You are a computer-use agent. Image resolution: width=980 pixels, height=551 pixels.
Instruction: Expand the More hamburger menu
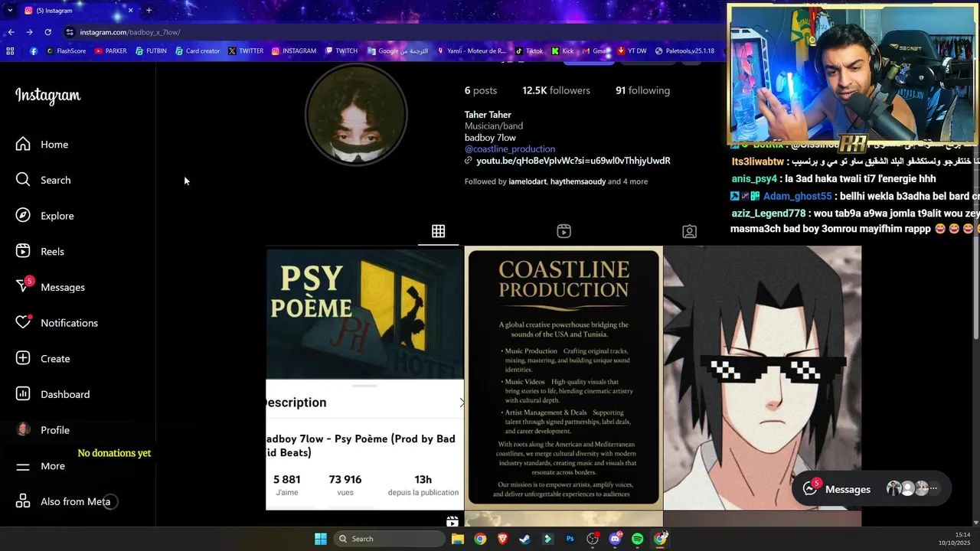click(41, 466)
